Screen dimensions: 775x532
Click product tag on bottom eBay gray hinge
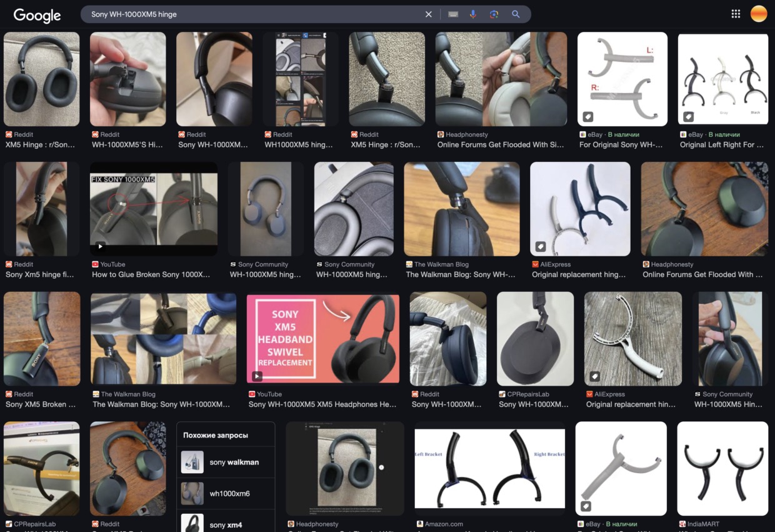coord(586,506)
